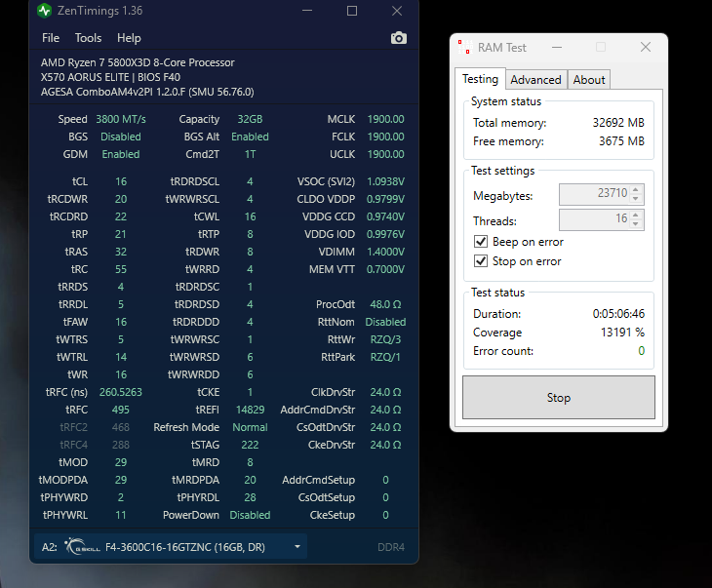Click the X570 AORUS ELITE BIOS F40 line
This screenshot has width=712, height=588.
click(110, 77)
